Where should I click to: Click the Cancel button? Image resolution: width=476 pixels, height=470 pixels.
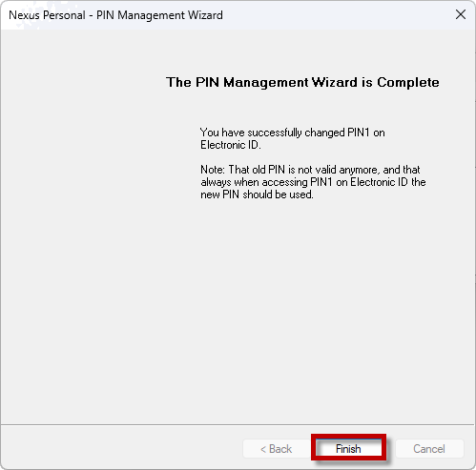point(429,449)
